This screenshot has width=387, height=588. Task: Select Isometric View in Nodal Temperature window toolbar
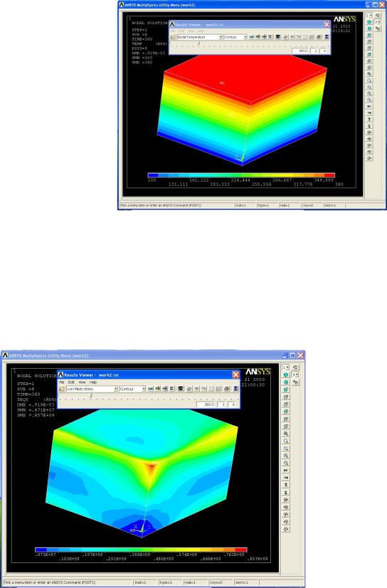369,22
